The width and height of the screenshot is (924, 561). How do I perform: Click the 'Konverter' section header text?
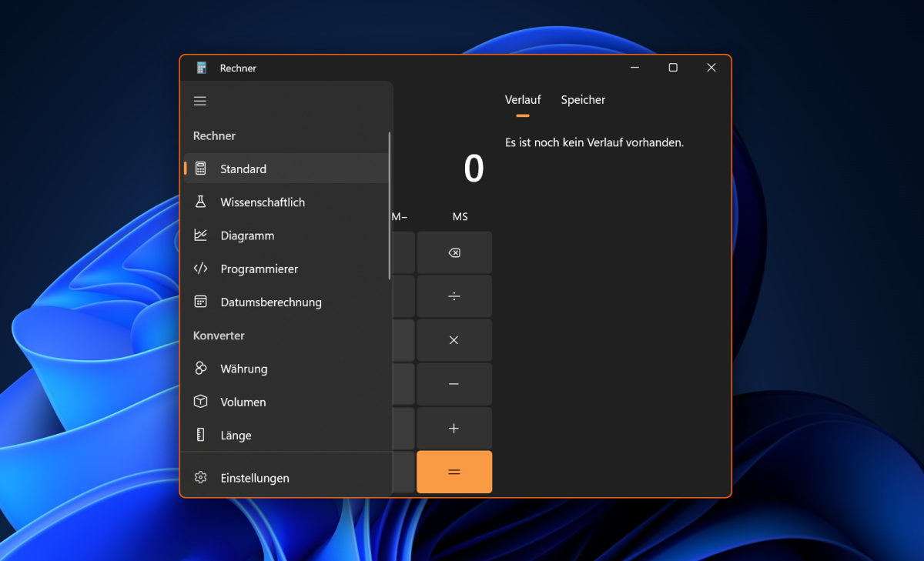click(x=219, y=336)
